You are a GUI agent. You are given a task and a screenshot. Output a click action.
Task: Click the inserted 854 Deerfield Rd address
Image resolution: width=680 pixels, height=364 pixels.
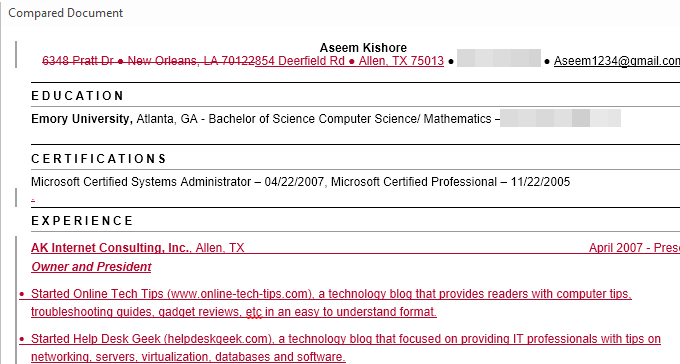click(350, 61)
